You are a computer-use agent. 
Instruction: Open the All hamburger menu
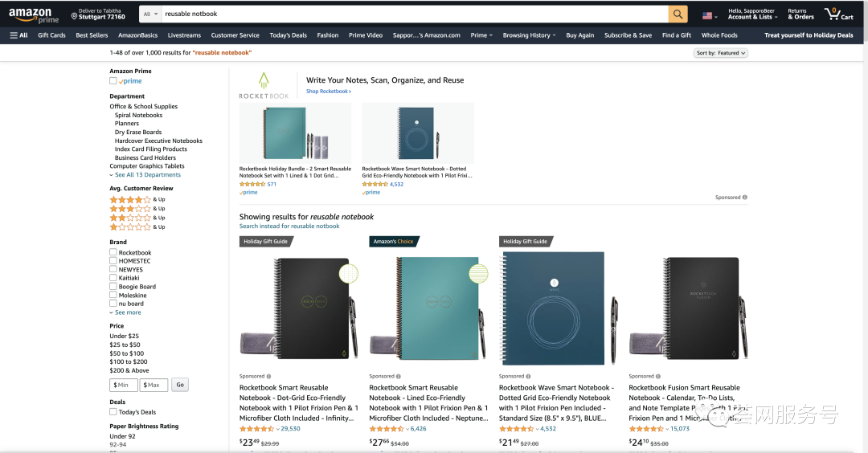18,35
